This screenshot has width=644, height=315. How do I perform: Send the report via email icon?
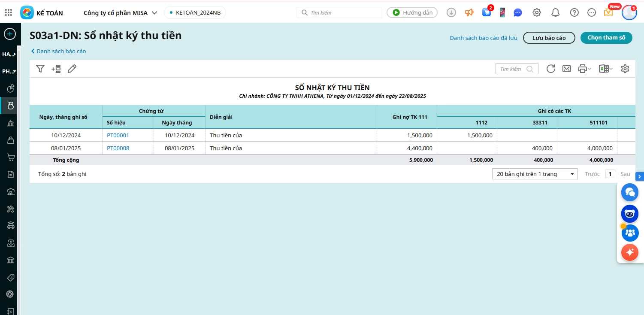566,69
